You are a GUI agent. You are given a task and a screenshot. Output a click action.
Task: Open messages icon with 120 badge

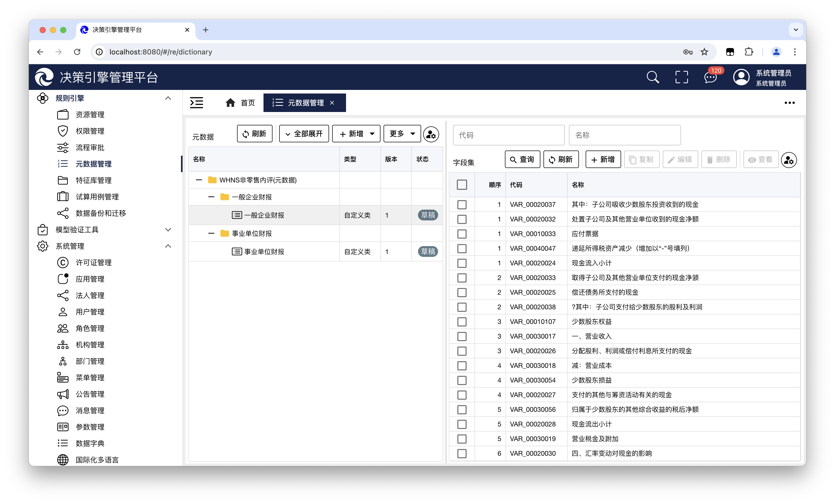(710, 77)
